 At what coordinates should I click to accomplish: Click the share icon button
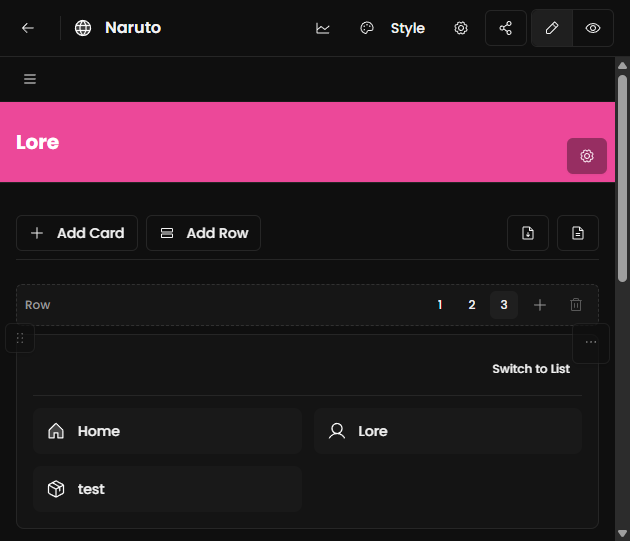coord(505,28)
